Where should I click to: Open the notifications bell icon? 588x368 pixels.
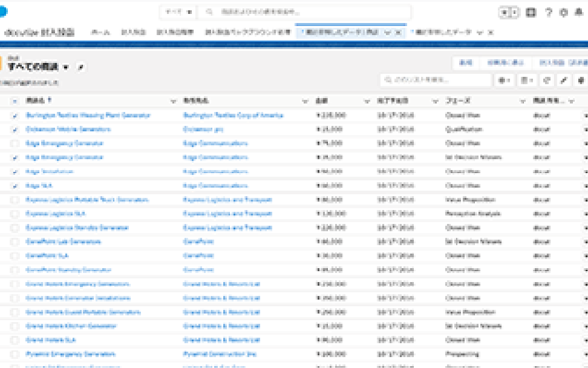(x=579, y=12)
